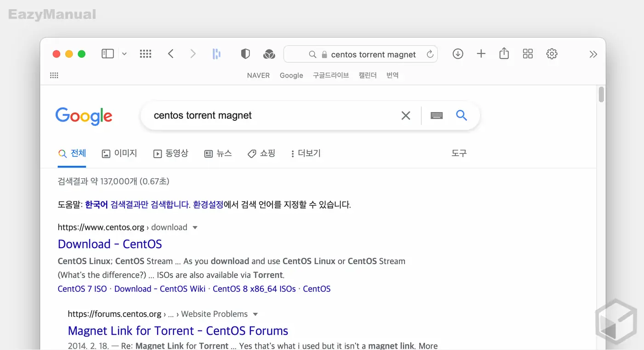Show the downloads list
Image resolution: width=644 pixels, height=350 pixels.
pyautogui.click(x=458, y=54)
